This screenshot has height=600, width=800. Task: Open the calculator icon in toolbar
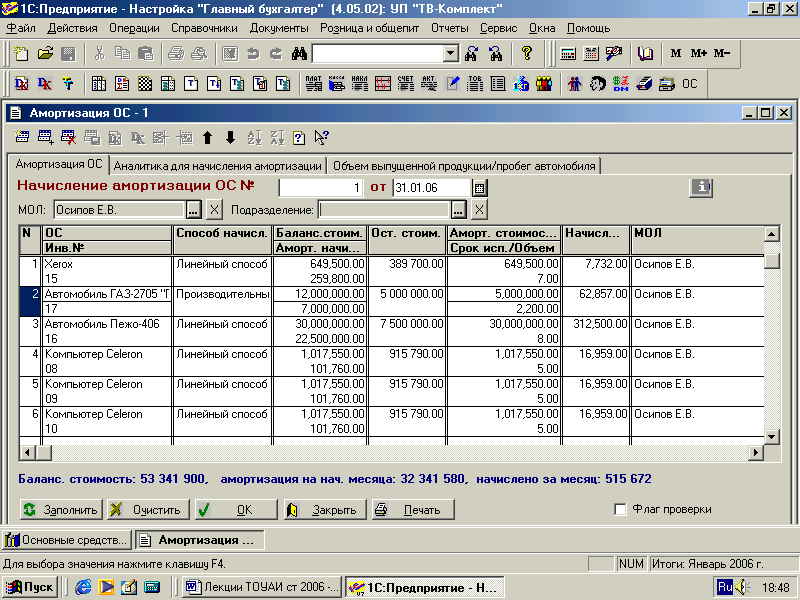[568, 54]
